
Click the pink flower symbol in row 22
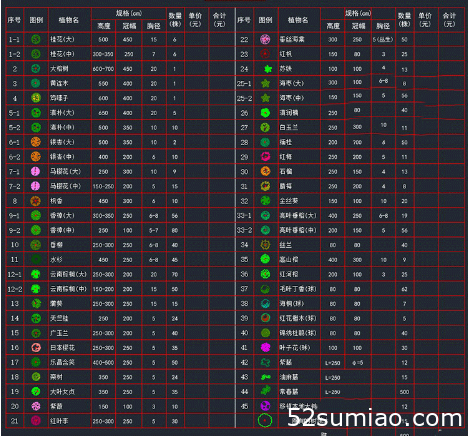click(265, 39)
